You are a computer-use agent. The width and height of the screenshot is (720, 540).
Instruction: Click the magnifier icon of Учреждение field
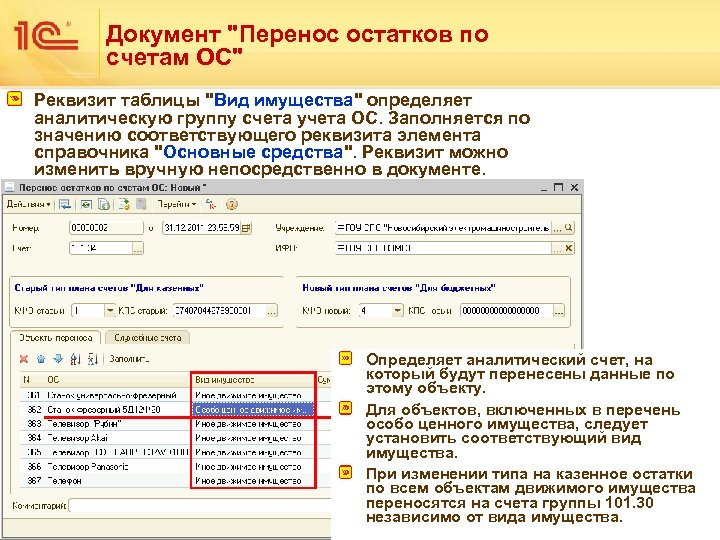(568, 228)
